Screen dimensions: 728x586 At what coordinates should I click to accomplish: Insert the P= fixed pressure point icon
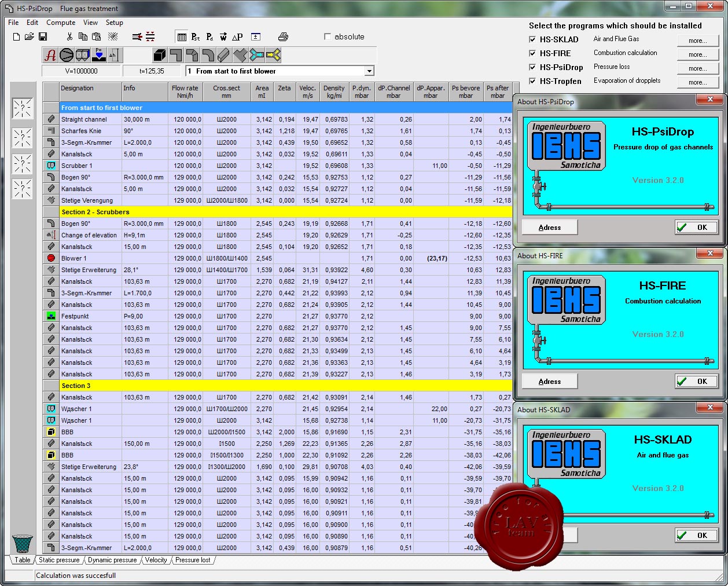pyautogui.click(x=98, y=55)
